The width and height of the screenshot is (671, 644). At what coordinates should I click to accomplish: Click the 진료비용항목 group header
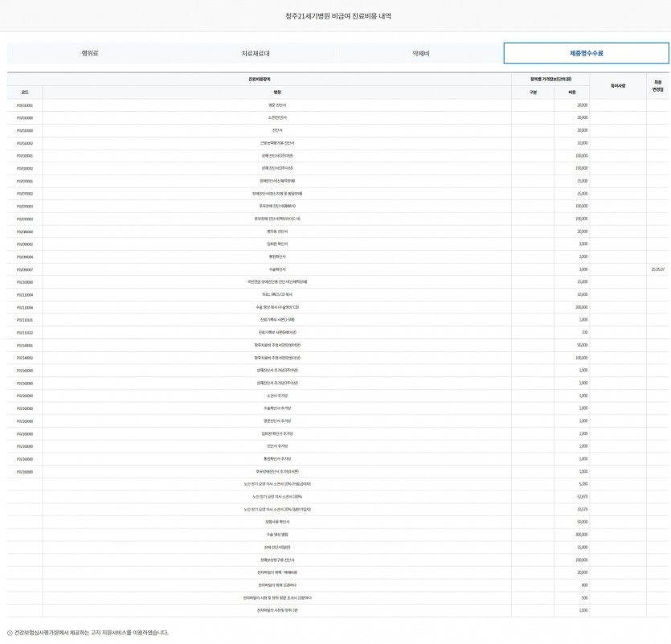click(260, 80)
